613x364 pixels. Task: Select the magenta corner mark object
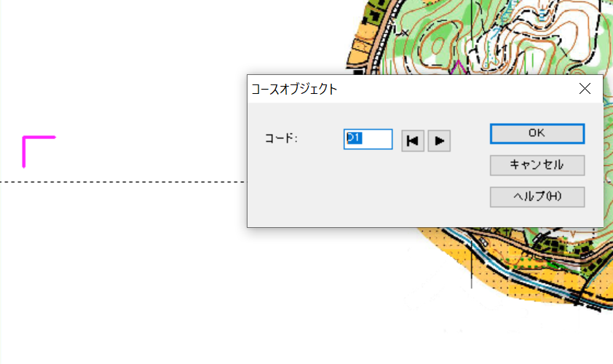39,151
